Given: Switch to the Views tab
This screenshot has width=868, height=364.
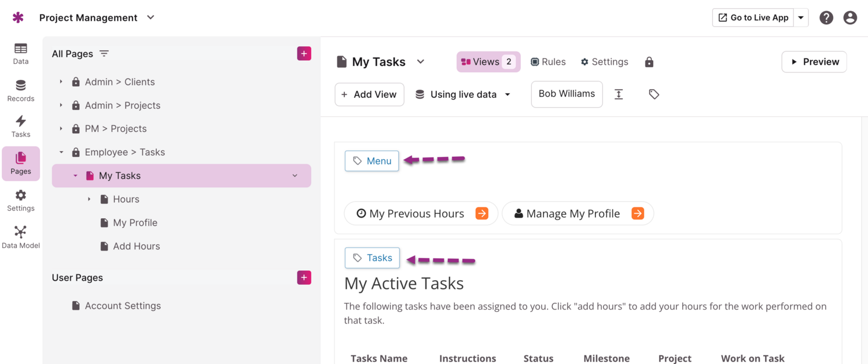Looking at the screenshot, I should pos(488,62).
